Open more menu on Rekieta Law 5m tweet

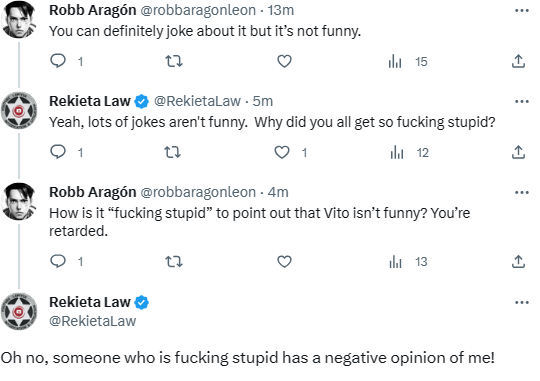click(522, 102)
